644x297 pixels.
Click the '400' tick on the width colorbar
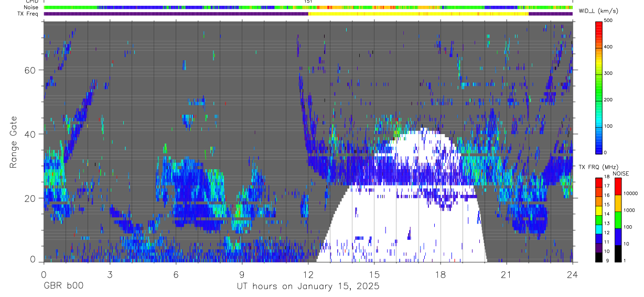pos(609,48)
